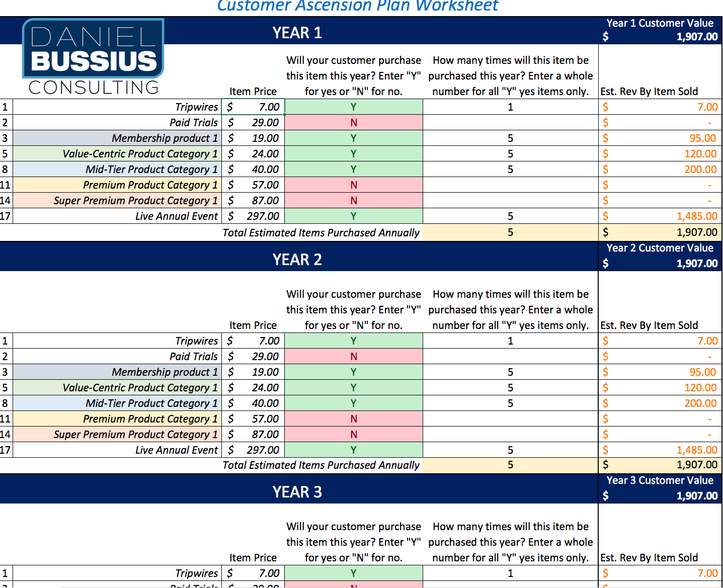
Task: Click Year 2 Premium Product Category 1 "N" cell
Action: coord(353,419)
